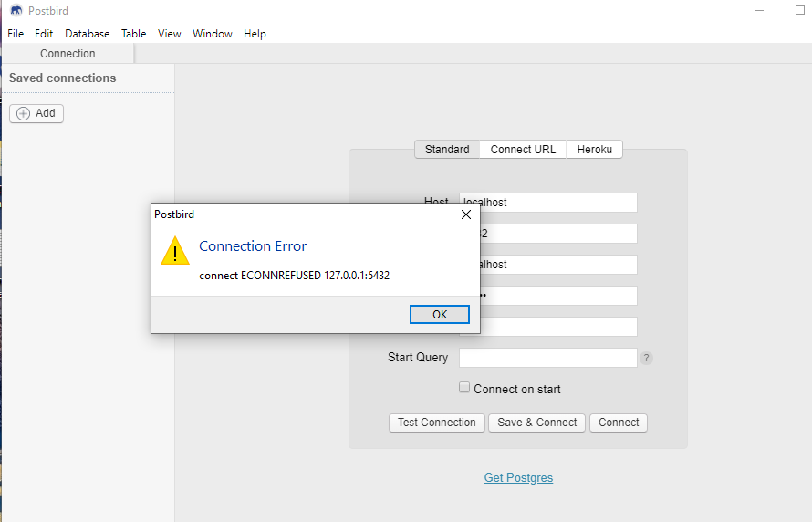
Task: Open the Edit menu
Action: point(44,34)
